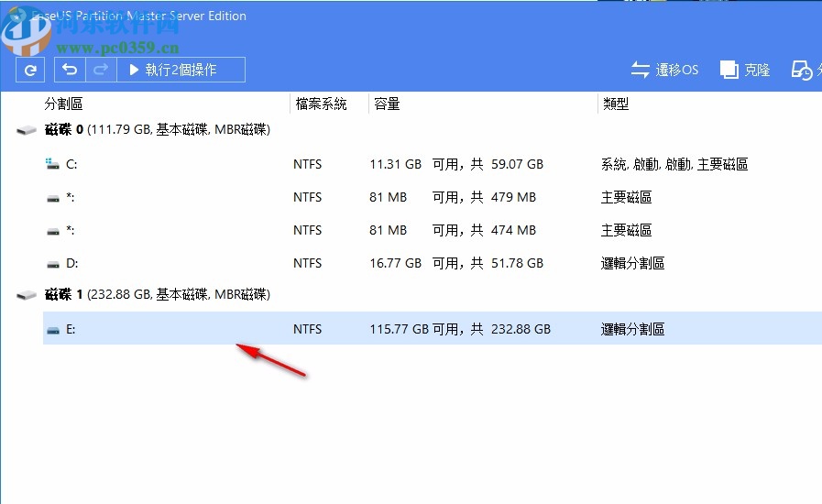This screenshot has width=822, height=504.
Task: Click the NTFS cell in the E: row
Action: 307,329
